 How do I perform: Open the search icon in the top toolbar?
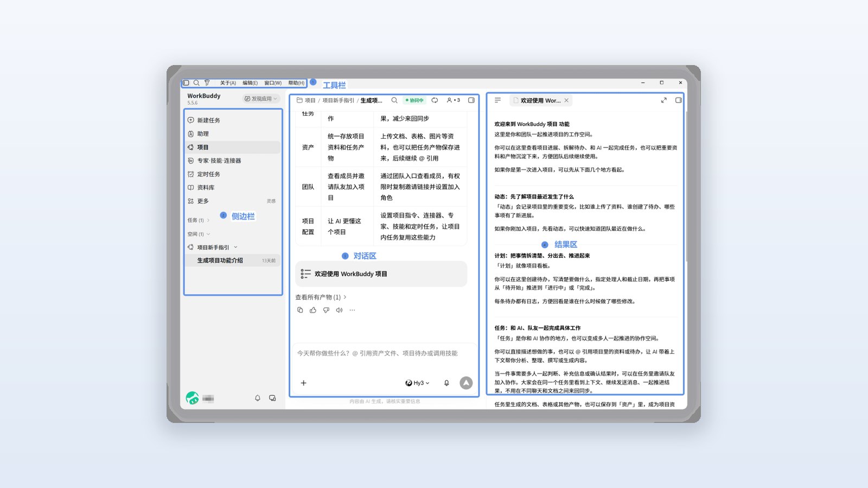(196, 83)
